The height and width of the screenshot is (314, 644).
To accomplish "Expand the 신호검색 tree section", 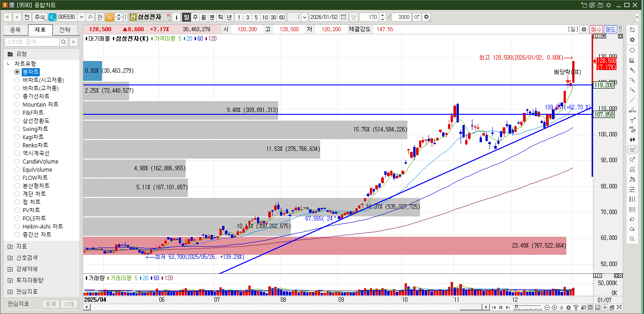I will point(10,258).
